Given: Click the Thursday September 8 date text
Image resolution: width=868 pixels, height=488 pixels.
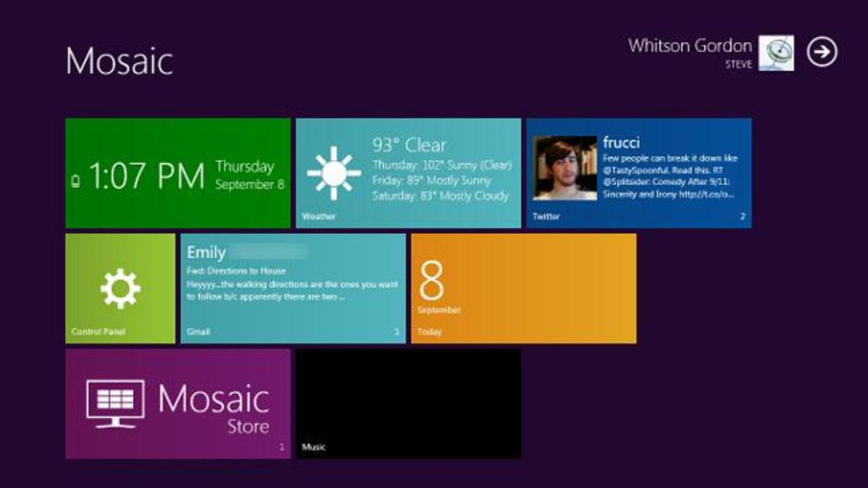Looking at the screenshot, I should pyautogui.click(x=250, y=175).
